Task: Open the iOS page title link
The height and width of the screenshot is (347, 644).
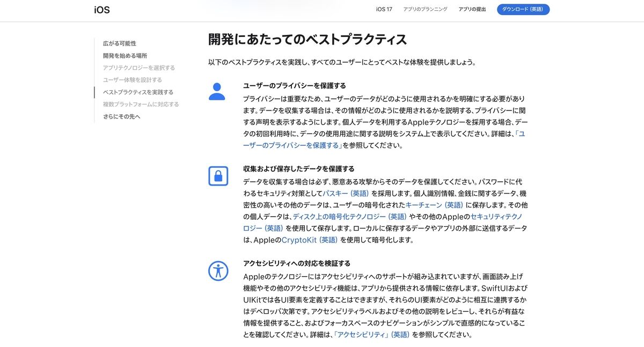Action: [102, 10]
